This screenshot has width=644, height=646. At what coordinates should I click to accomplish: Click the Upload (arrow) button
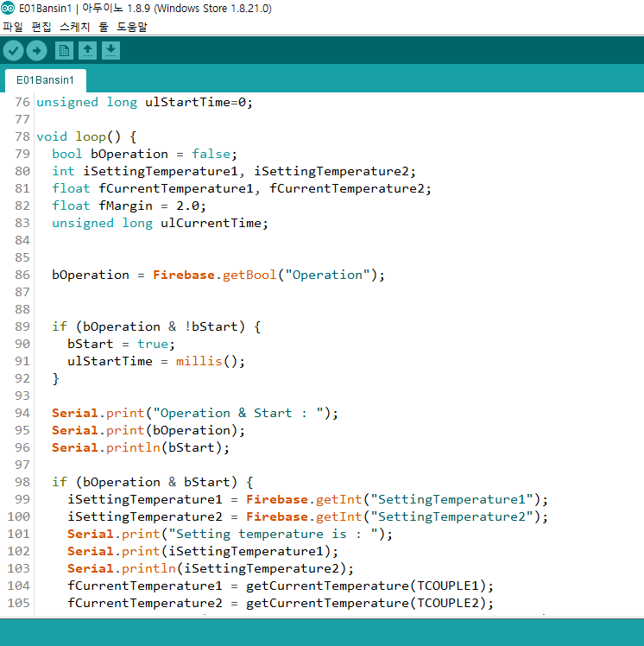pos(36,51)
